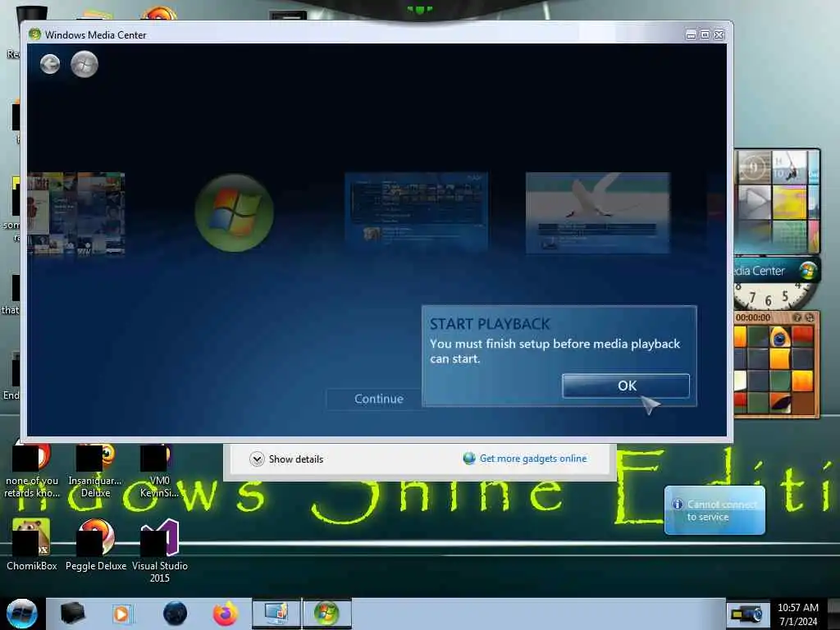The width and height of the screenshot is (840, 630).
Task: Click the puzzle gadget help question icon
Action: pos(797,317)
